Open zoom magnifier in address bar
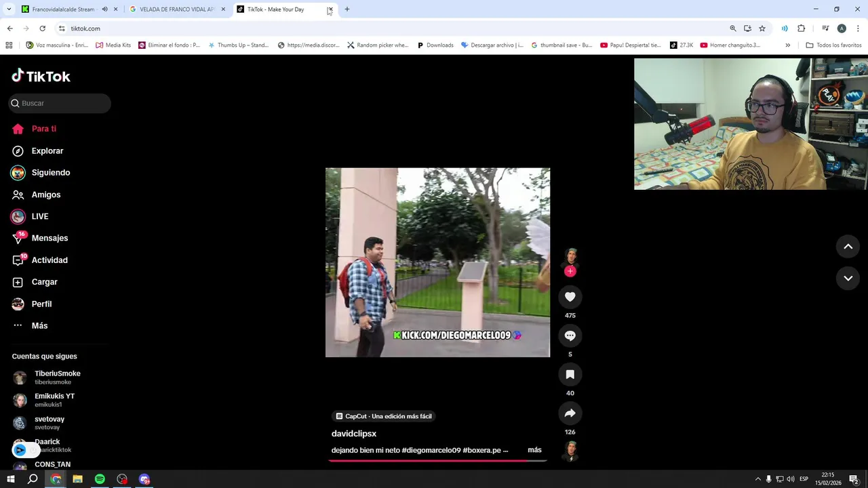The width and height of the screenshot is (868, 488). click(x=733, y=28)
